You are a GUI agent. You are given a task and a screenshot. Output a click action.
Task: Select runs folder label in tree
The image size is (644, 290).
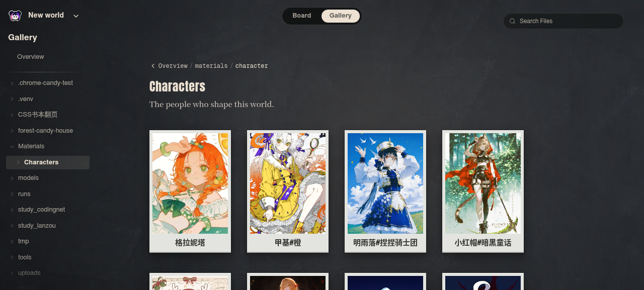24,194
